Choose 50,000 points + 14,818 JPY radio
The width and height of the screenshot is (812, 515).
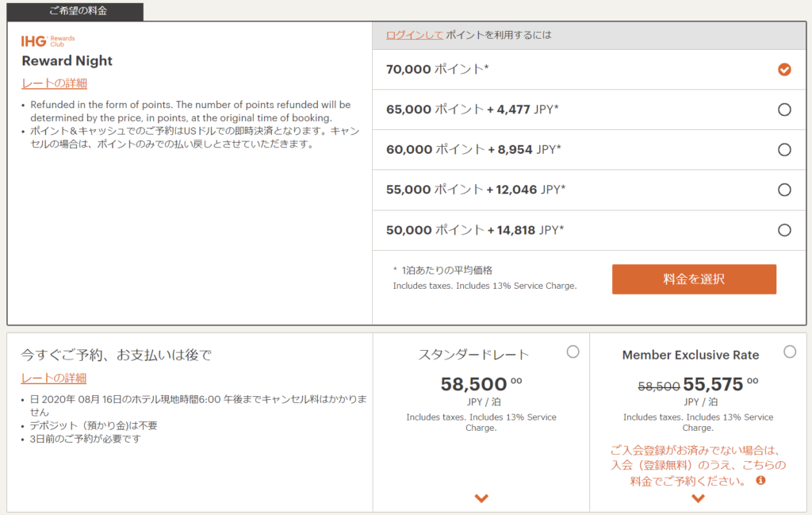[784, 230]
